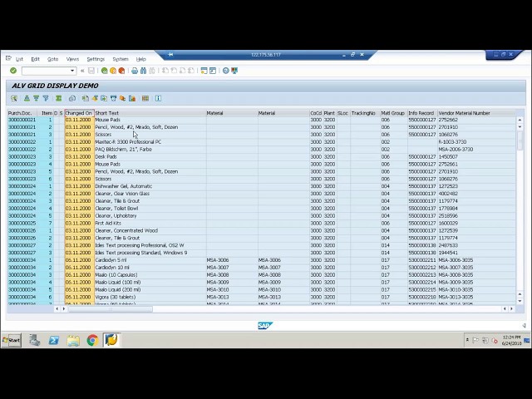532x399 pixels.
Task: Open Find with the binoculars icon
Action: click(x=143, y=71)
